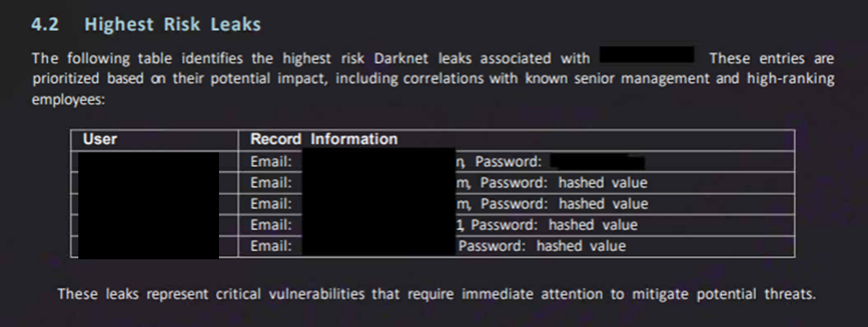Click the section number 4.2
The height and width of the screenshot is (327, 868).
point(45,25)
